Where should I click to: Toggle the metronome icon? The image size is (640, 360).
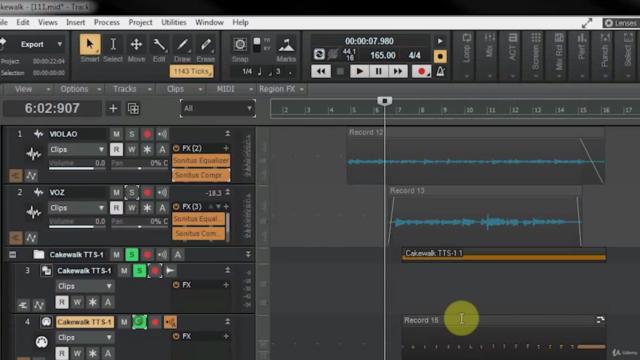click(441, 71)
